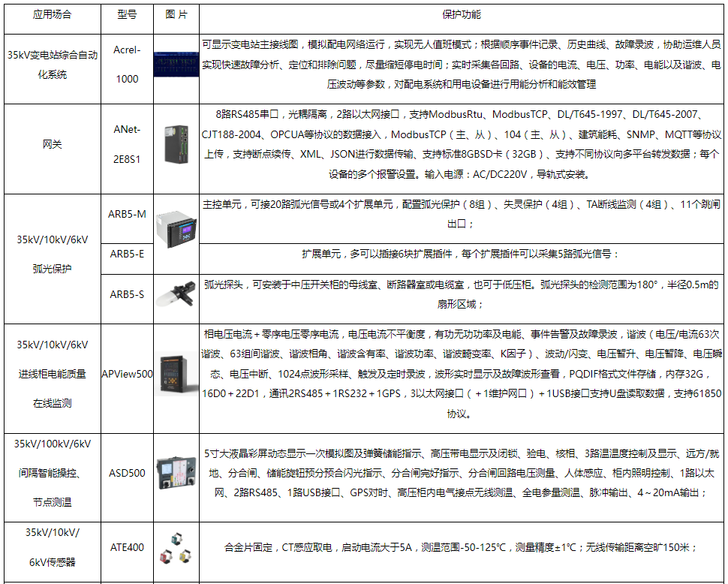The width and height of the screenshot is (728, 584).
Task: Click the description starting "可显示变电站主接线图"
Action: (461, 64)
